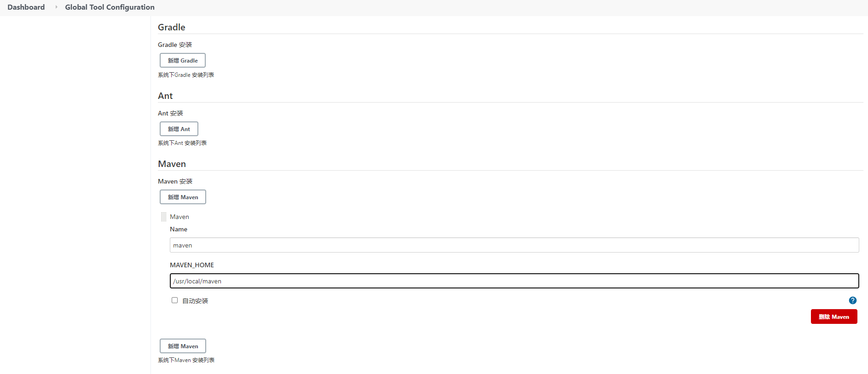
Task: Click 新增 Maven directly below Maven 安装
Action: (183, 197)
